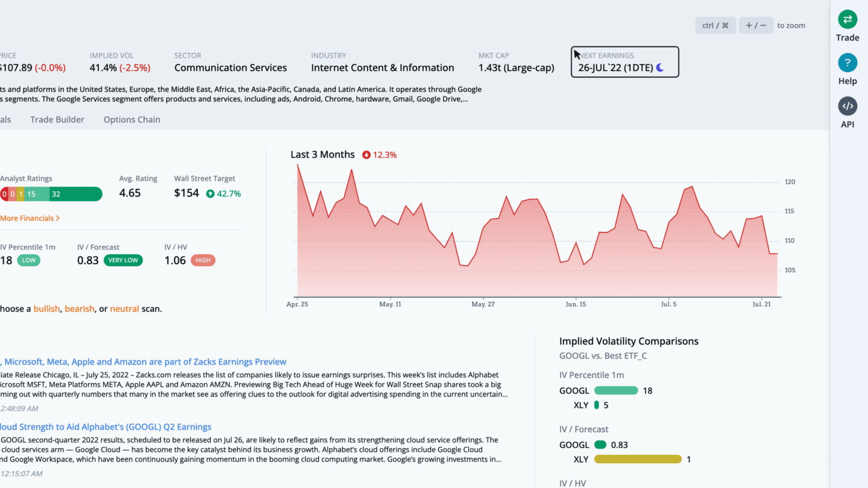868x488 pixels.
Task: Click the Last 3 Months price chart
Action: click(x=536, y=232)
